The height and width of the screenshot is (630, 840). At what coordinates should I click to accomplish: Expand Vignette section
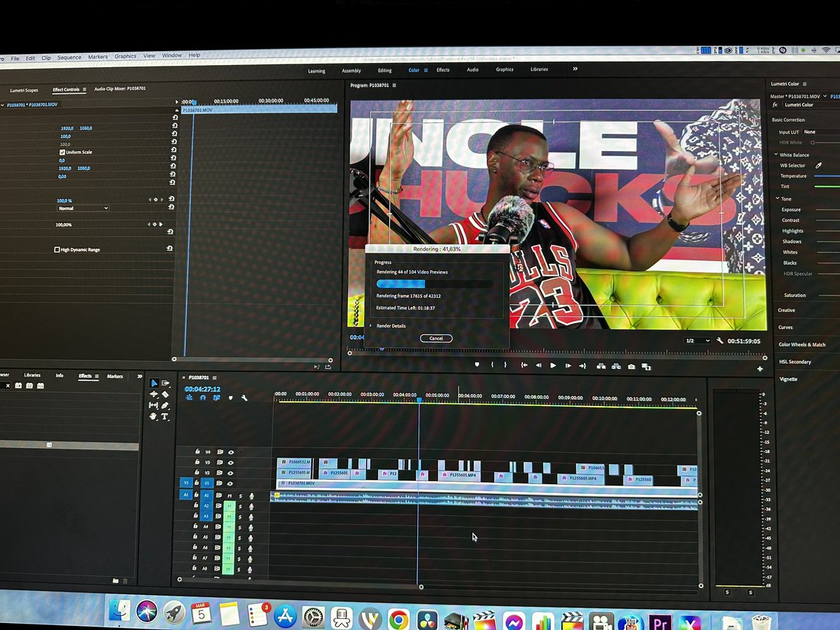coord(788,379)
